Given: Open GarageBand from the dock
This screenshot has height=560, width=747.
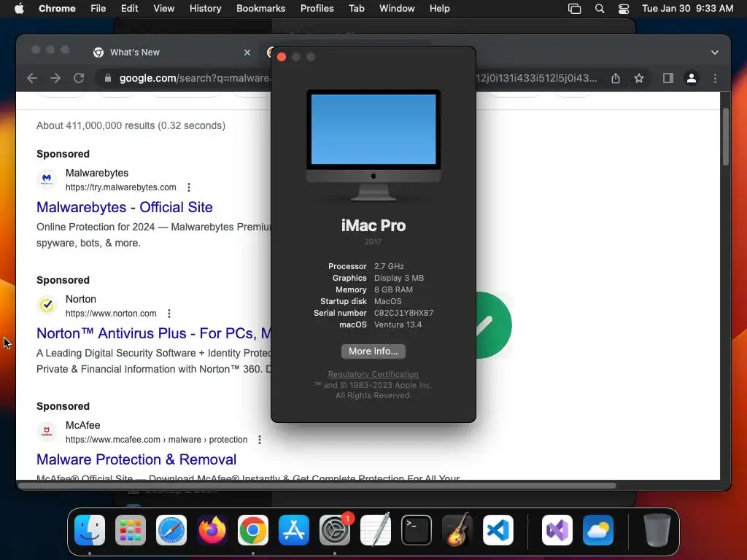Looking at the screenshot, I should pos(457,530).
